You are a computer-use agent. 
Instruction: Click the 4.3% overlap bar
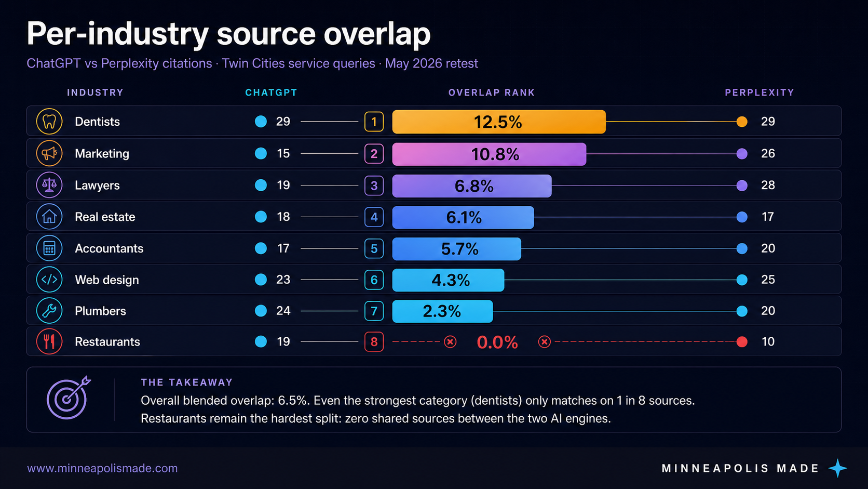pyautogui.click(x=448, y=280)
